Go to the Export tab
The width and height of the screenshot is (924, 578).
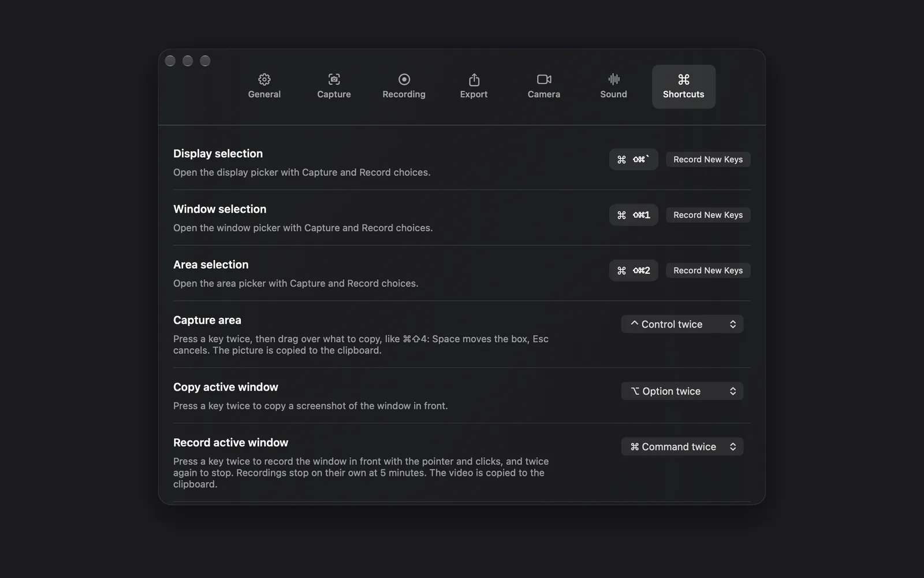pyautogui.click(x=474, y=86)
